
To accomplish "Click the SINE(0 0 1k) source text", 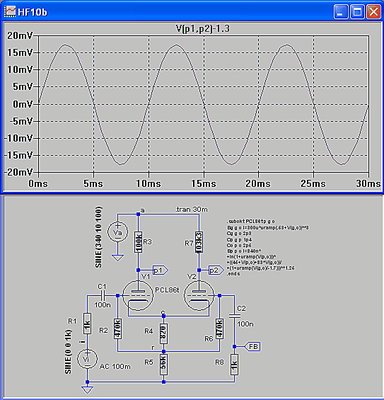I will (x=68, y=351).
